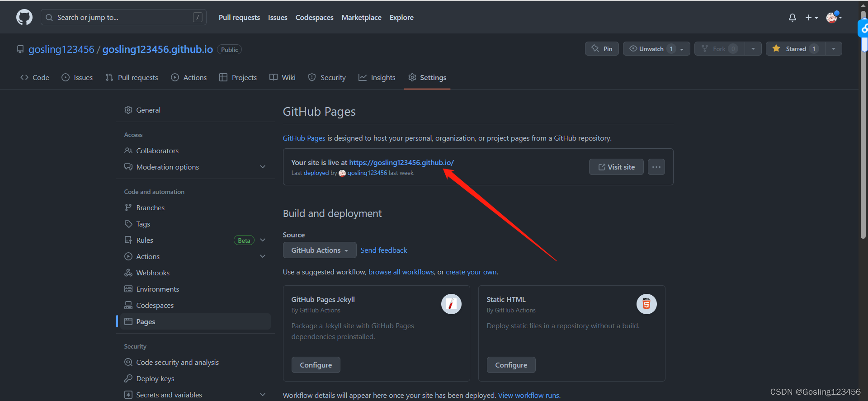Click the Rules Beta badge
Image resolution: width=868 pixels, height=401 pixels.
point(244,241)
